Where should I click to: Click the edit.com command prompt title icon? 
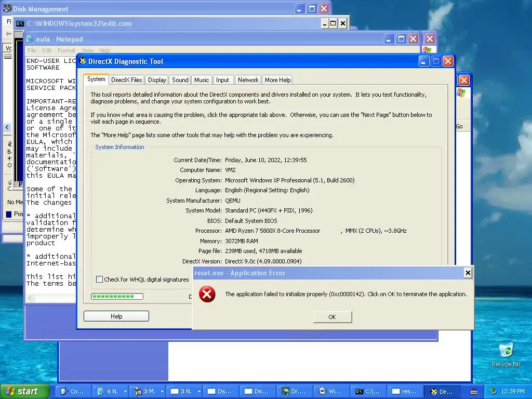click(20, 23)
